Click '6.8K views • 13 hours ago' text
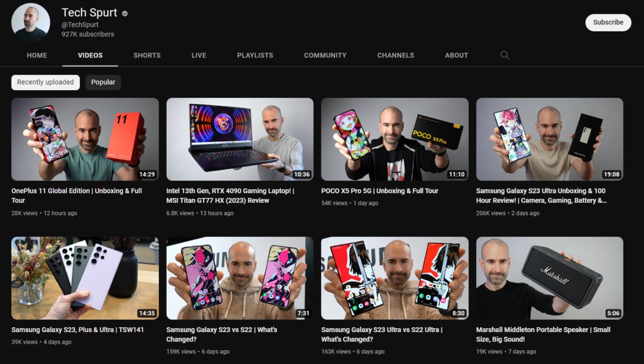The width and height of the screenshot is (644, 364). pyautogui.click(x=200, y=213)
